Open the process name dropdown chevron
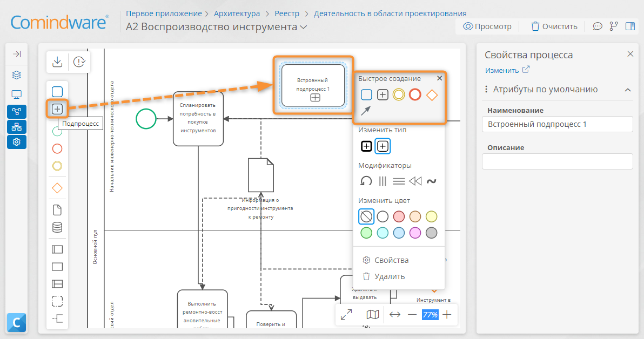Viewport: 644px width, 339px height. (x=304, y=27)
